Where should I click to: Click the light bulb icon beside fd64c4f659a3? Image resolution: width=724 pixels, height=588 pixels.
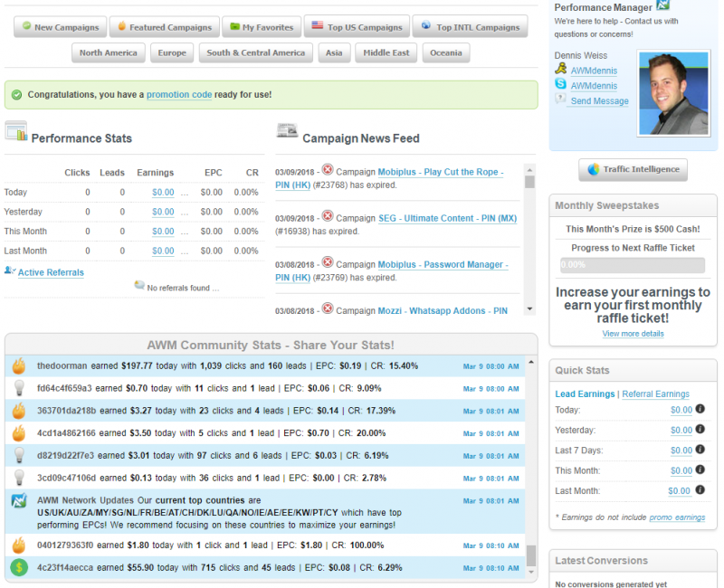tap(18, 388)
